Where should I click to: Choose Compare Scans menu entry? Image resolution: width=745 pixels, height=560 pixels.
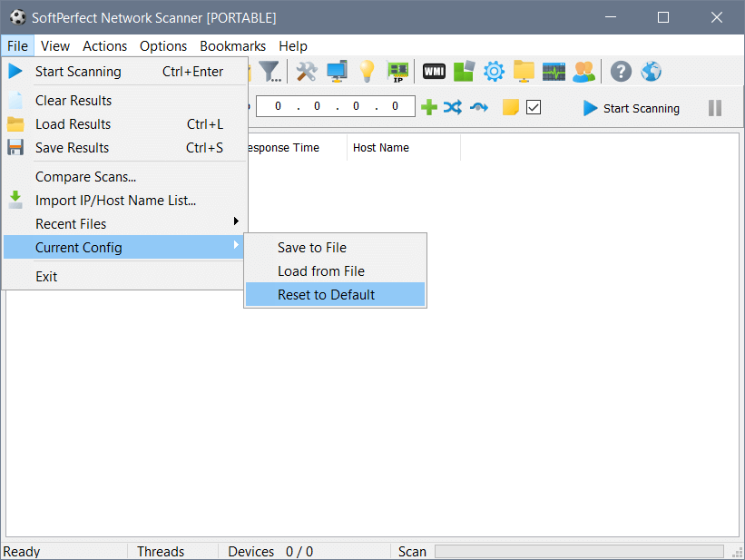[x=125, y=177]
